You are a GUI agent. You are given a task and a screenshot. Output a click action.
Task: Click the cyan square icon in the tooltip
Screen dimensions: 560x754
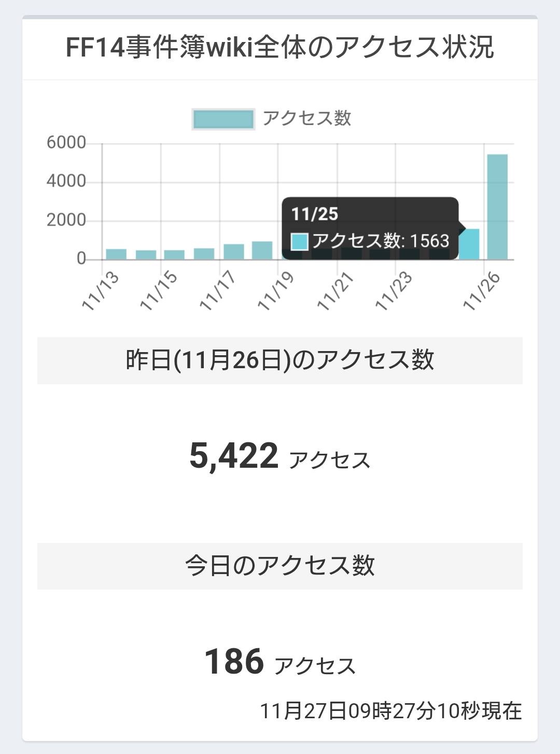[300, 242]
